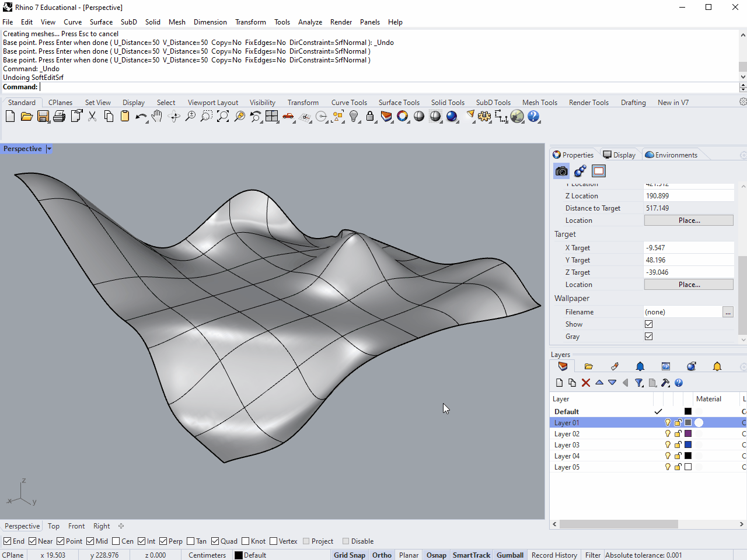Unlock toggle for Layer 02 padlock
This screenshot has height=560, width=747.
pos(678,434)
